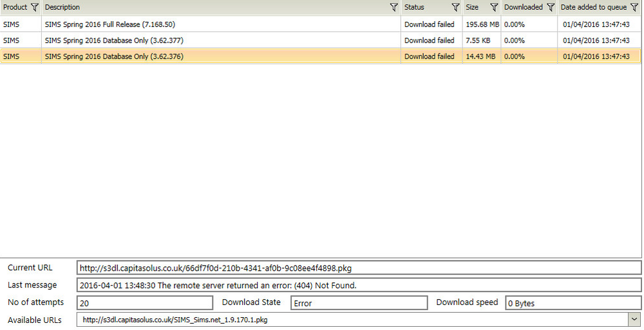Click the No of attempts label
644x330 pixels.
click(x=35, y=302)
